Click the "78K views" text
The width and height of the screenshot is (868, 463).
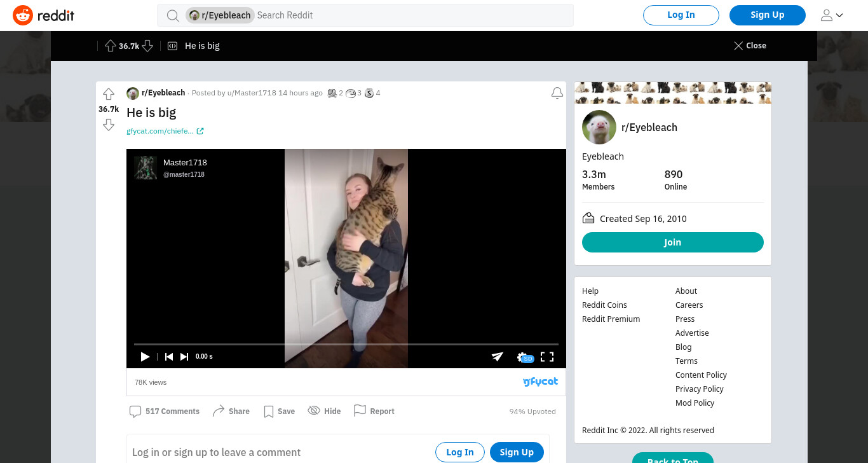click(x=151, y=382)
